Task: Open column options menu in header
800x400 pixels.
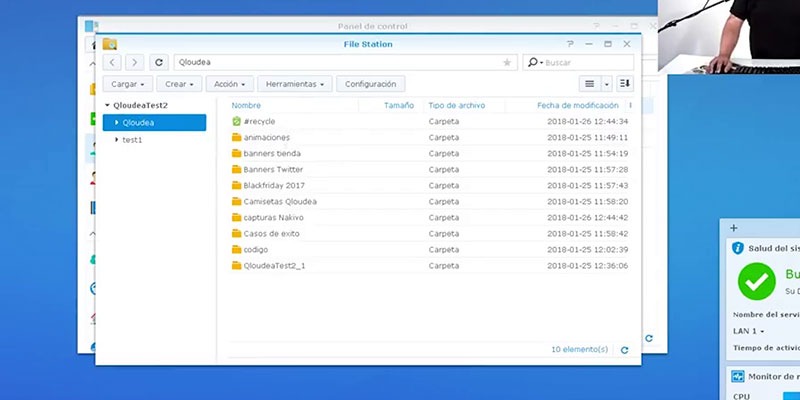Action: point(630,106)
